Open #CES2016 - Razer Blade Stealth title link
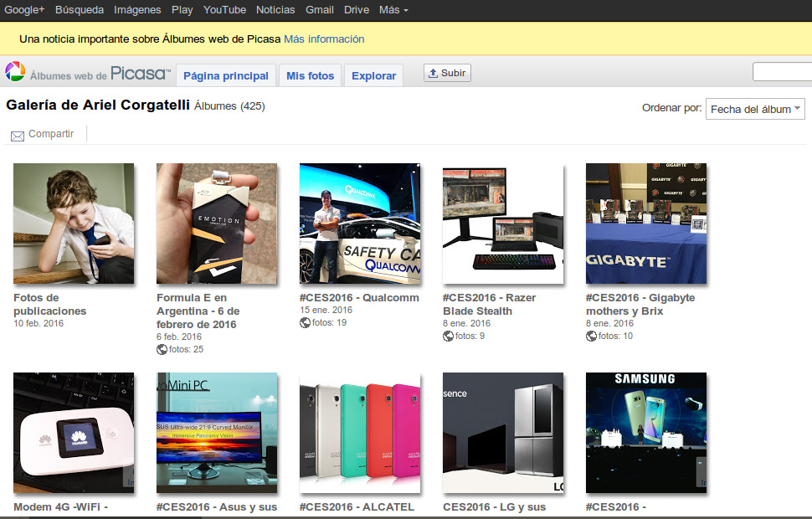This screenshot has height=519, width=812. click(489, 304)
